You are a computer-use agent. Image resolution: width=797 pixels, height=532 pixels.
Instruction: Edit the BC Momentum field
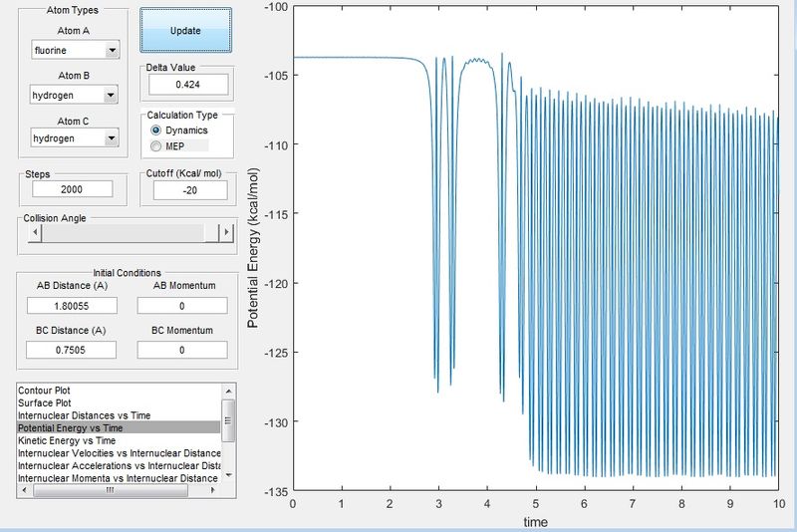(182, 350)
